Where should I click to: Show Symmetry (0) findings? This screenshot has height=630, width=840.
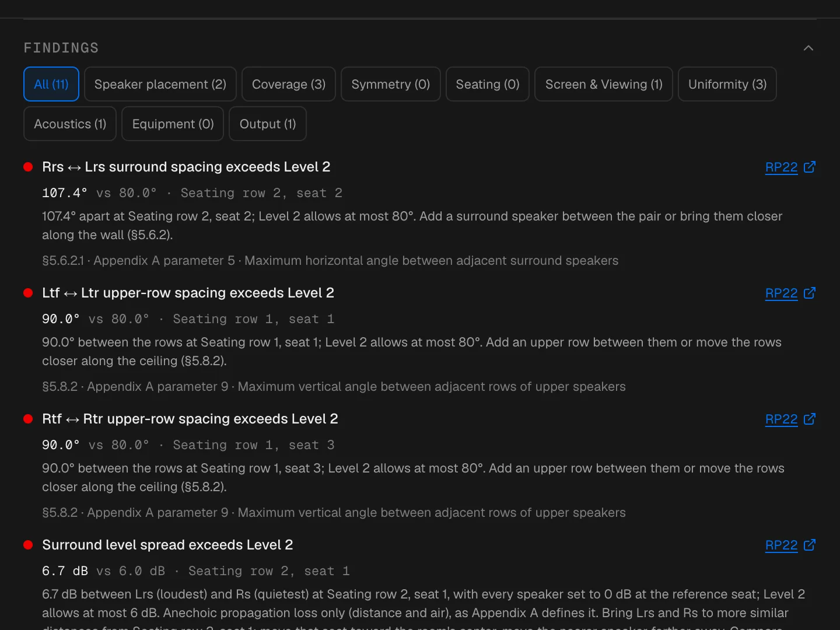click(391, 84)
